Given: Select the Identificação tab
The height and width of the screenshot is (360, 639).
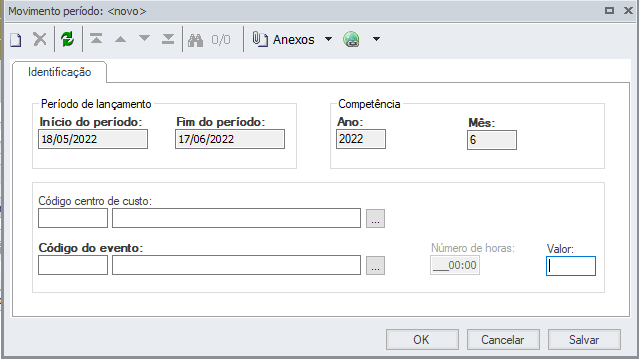Looking at the screenshot, I should coord(59,72).
